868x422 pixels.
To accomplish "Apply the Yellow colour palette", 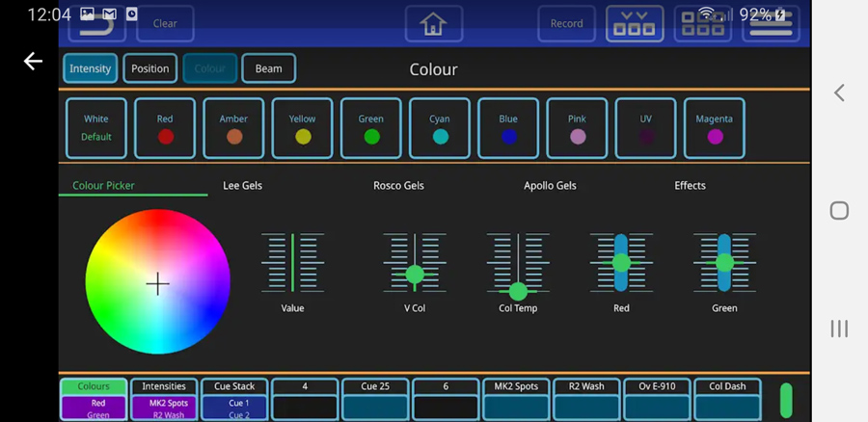I will pos(302,128).
